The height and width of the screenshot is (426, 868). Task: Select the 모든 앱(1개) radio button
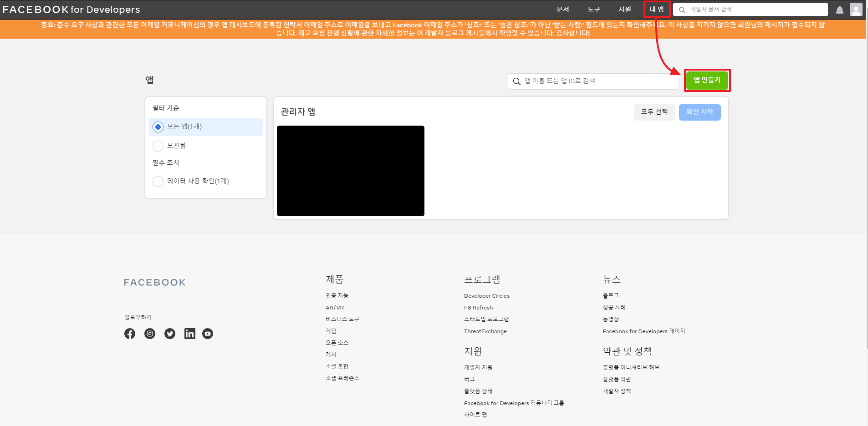(158, 127)
